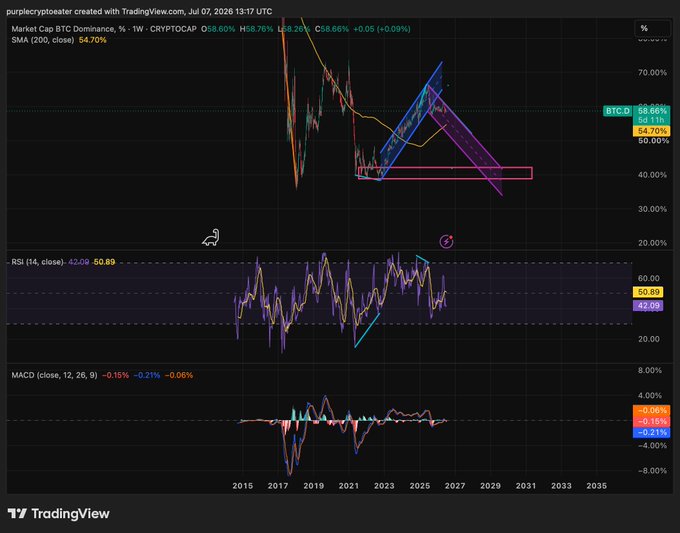The height and width of the screenshot is (533, 680).
Task: Click the 2033 time axis label
Action: (x=561, y=486)
